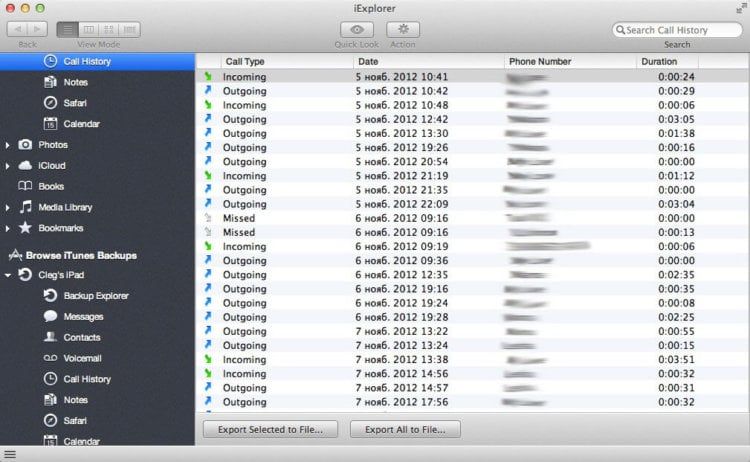Image resolution: width=750 pixels, height=462 pixels.
Task: Click green arrow icon of 14:56 incoming call
Action: pos(208,373)
